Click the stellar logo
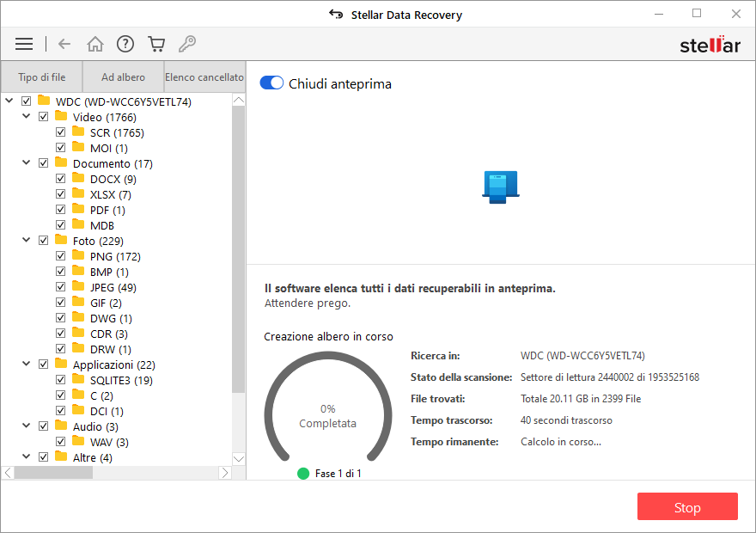 click(710, 45)
